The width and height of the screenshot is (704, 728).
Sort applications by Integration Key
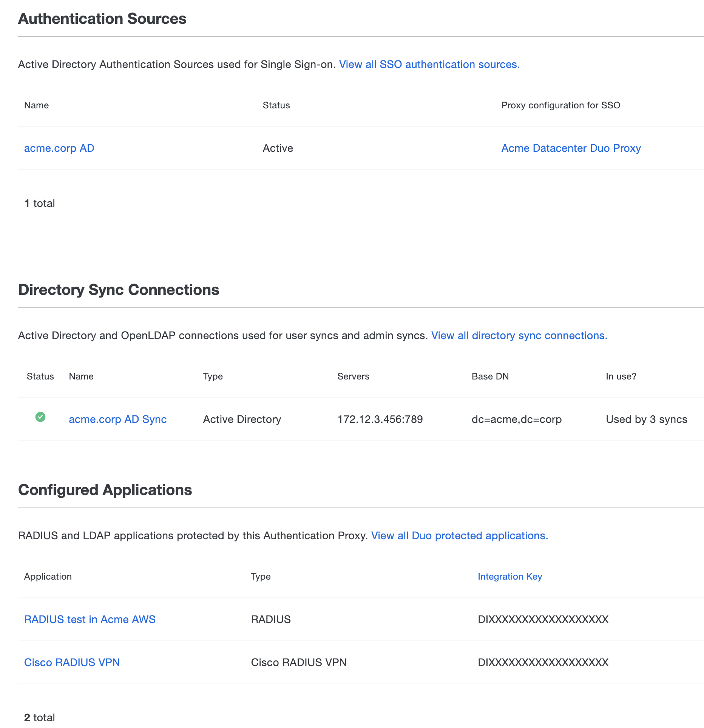509,577
